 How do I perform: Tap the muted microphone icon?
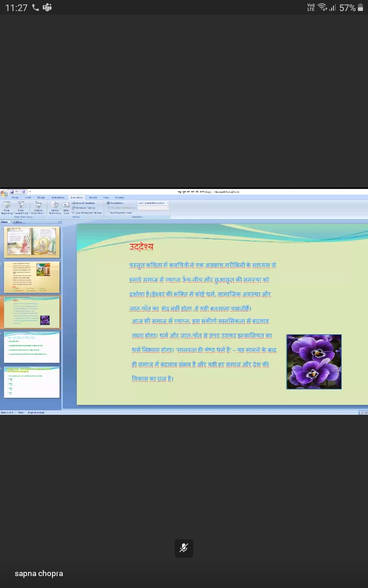184,548
